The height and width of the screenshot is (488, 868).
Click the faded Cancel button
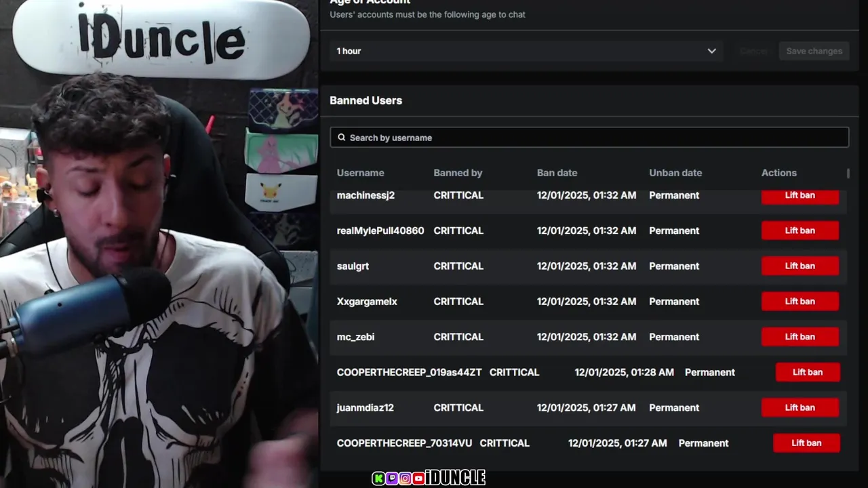click(753, 51)
